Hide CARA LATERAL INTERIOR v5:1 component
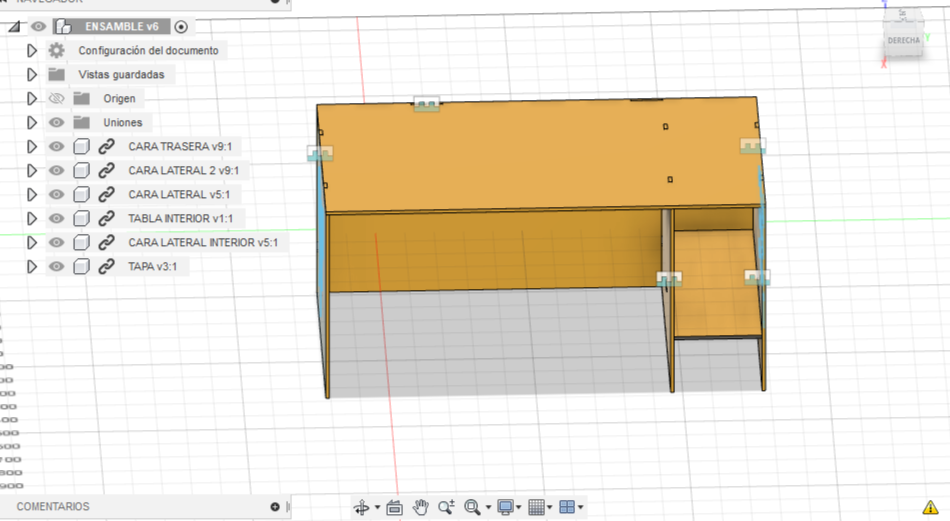The height and width of the screenshot is (521, 950). [56, 242]
